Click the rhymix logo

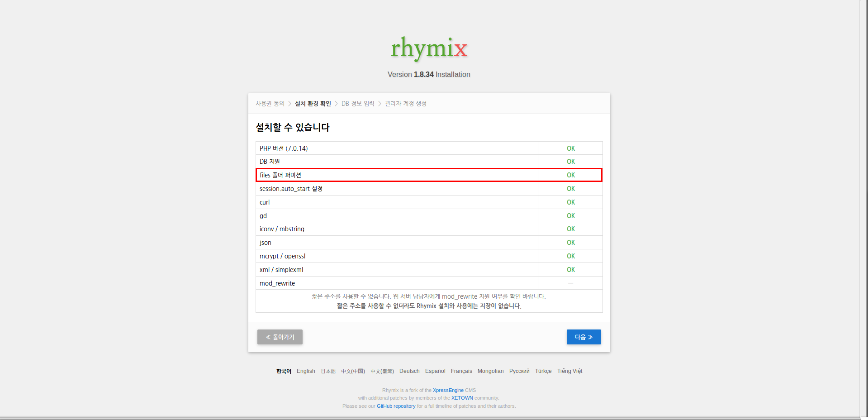tap(429, 48)
